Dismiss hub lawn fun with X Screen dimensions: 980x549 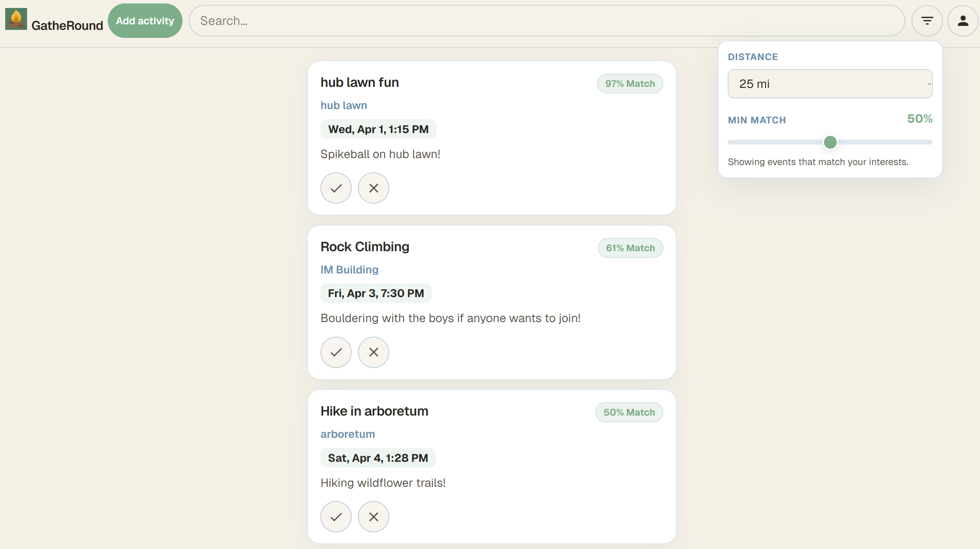pyautogui.click(x=373, y=188)
